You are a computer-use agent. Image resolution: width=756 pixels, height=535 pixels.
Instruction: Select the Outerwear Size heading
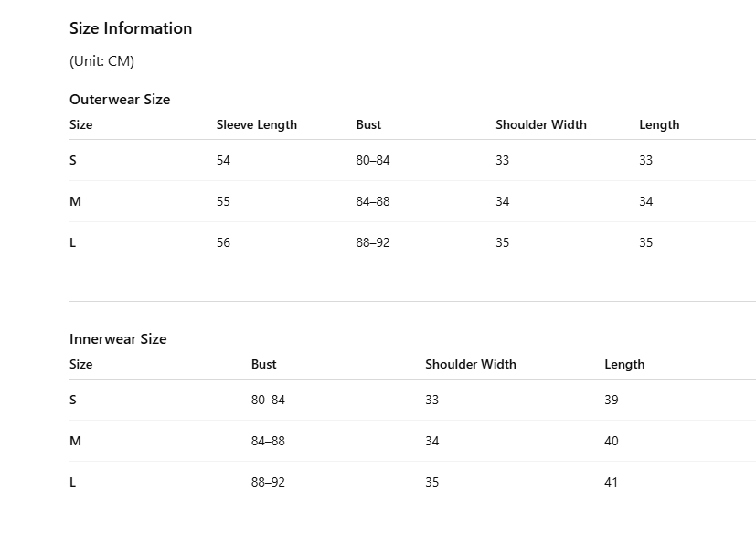pyautogui.click(x=120, y=100)
